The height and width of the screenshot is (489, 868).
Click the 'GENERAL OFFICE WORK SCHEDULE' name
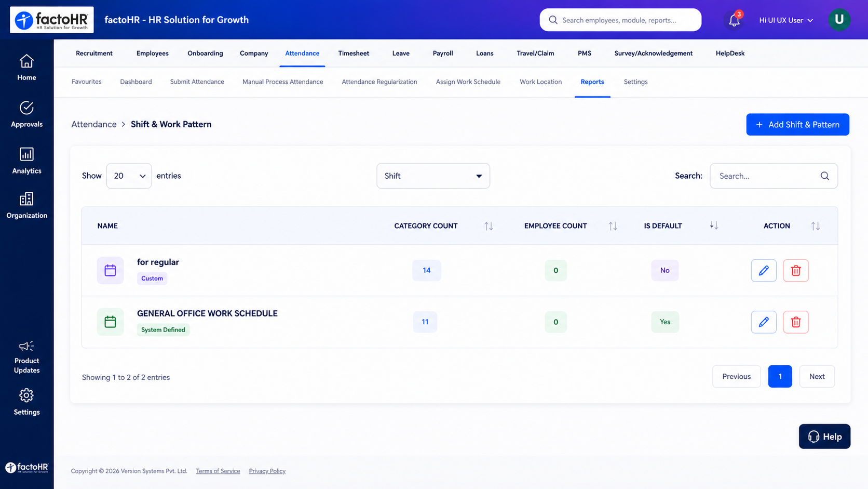(x=207, y=313)
